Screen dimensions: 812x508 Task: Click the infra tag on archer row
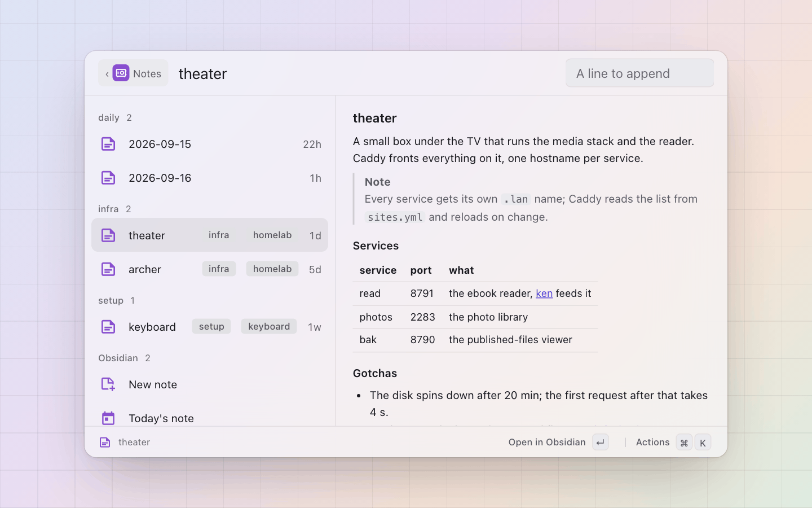[219, 269]
